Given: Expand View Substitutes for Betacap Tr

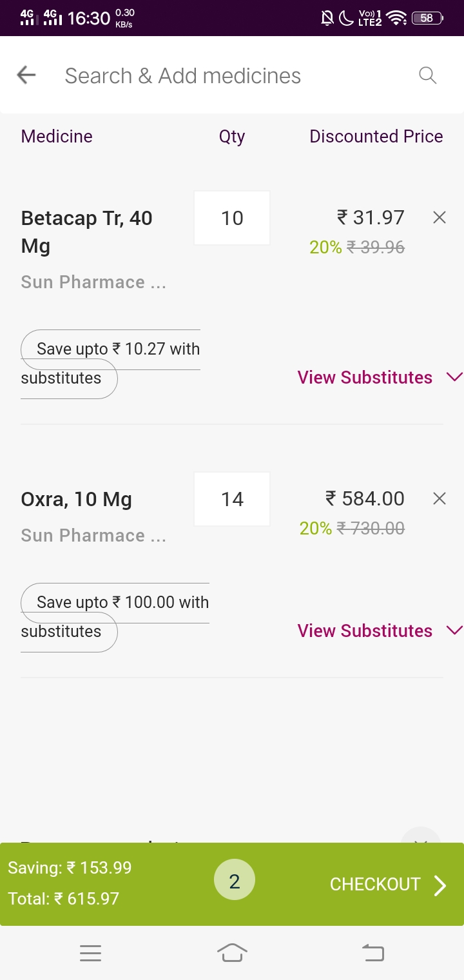Looking at the screenshot, I should point(365,377).
